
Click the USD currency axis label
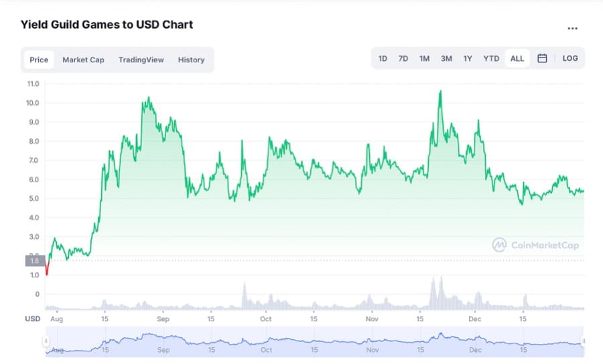point(33,319)
